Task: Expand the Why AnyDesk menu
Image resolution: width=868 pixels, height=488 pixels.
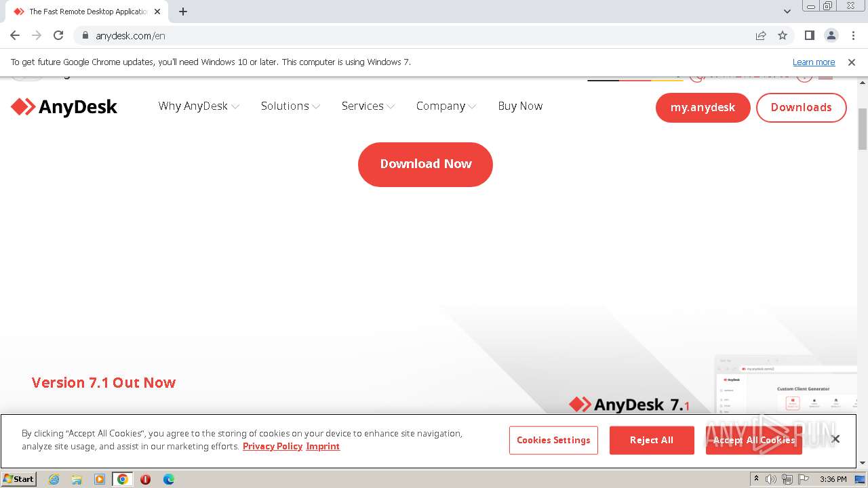Action: tap(199, 106)
